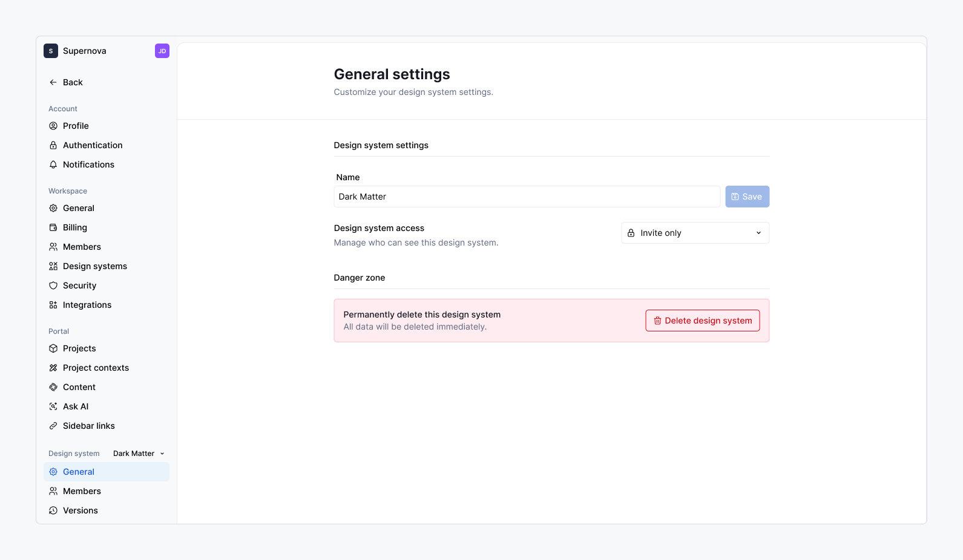Viewport: 963px width, 560px height.
Task: Click 'Manage who can see this design system.' text
Action: pos(416,243)
